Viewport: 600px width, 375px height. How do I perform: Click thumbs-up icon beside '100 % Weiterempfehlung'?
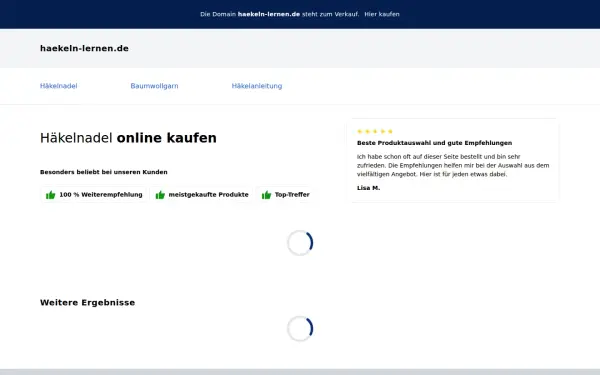[x=51, y=195]
